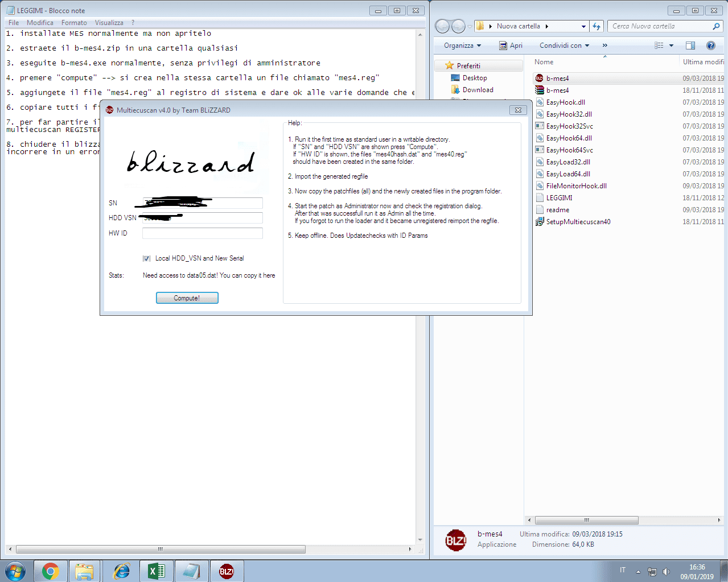Image resolution: width=728 pixels, height=582 pixels.
Task: Select the b-mes4 application icon
Action: (x=540, y=79)
